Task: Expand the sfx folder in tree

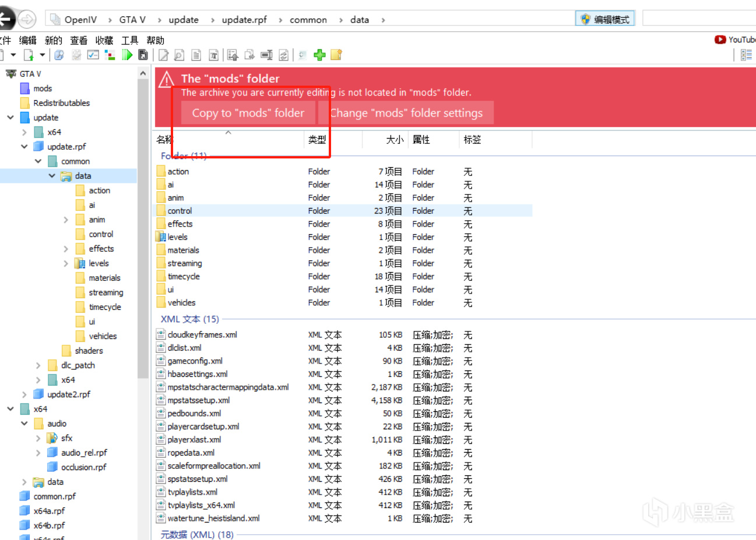Action: pyautogui.click(x=38, y=438)
